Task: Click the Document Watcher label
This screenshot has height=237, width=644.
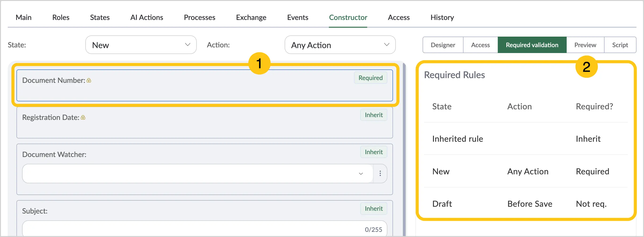Action: click(x=54, y=154)
